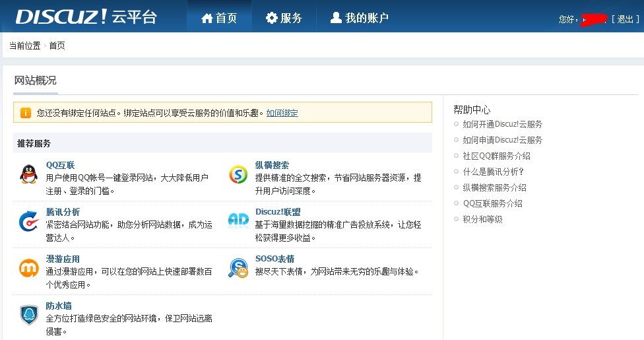Viewport: 644px width, 340px height.
Task: Click the SOSO表情 magnifier icon
Action: point(239,267)
